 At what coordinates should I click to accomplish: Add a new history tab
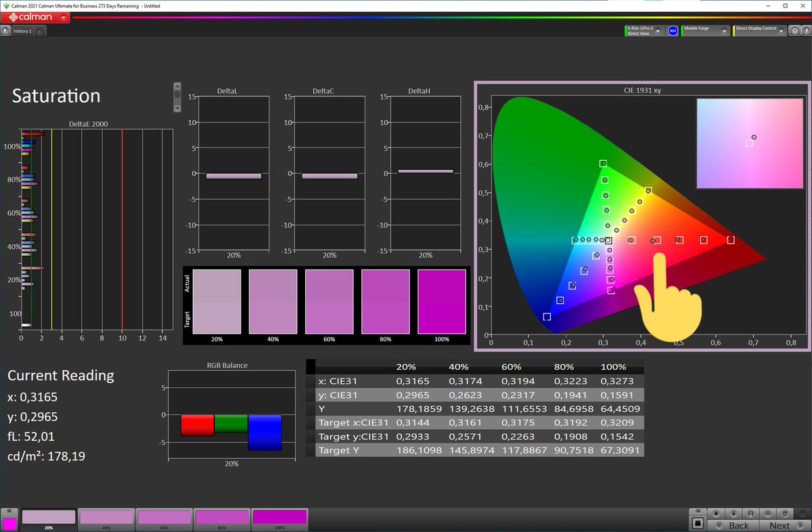[40, 31]
